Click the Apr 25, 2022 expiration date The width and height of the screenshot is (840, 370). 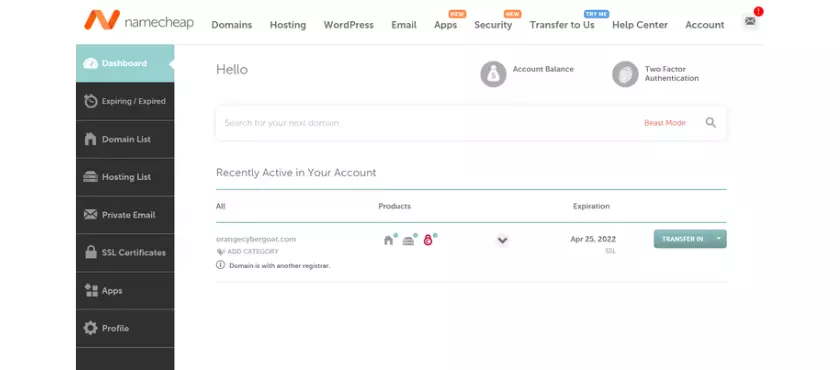pyautogui.click(x=593, y=239)
